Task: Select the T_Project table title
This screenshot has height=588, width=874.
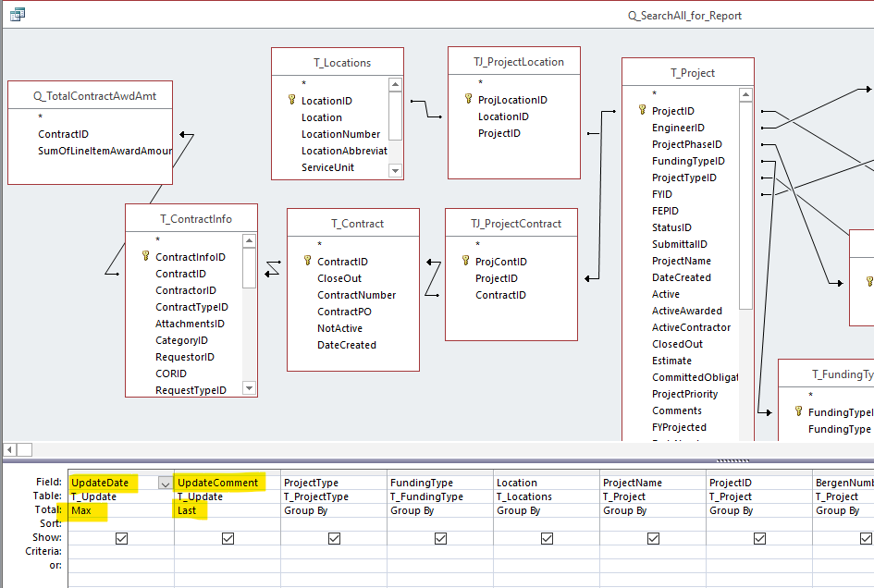Action: pos(693,73)
